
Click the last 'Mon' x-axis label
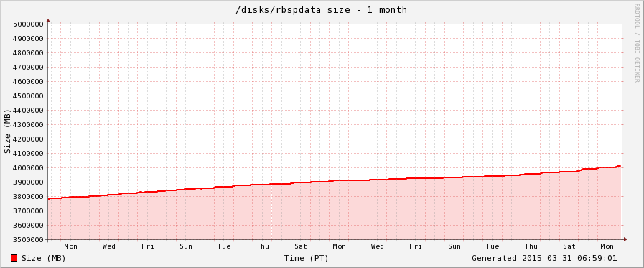point(607,246)
